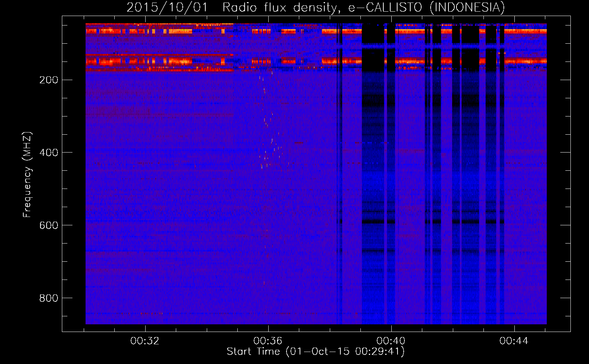589x364 pixels.
Task: Click the '00:40' time tick label
Action: click(391, 341)
